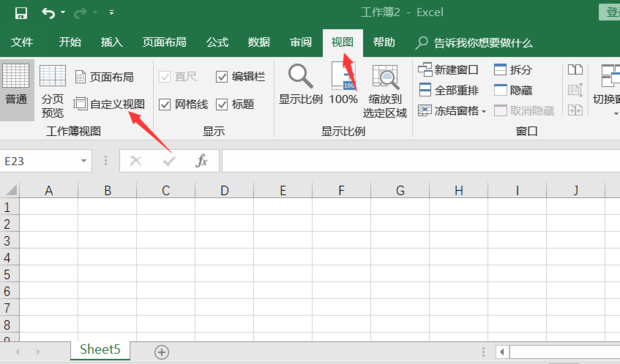Image resolution: width=620 pixels, height=364 pixels.
Task: Open the Undo history dropdown arrow
Action: pyautogui.click(x=63, y=13)
